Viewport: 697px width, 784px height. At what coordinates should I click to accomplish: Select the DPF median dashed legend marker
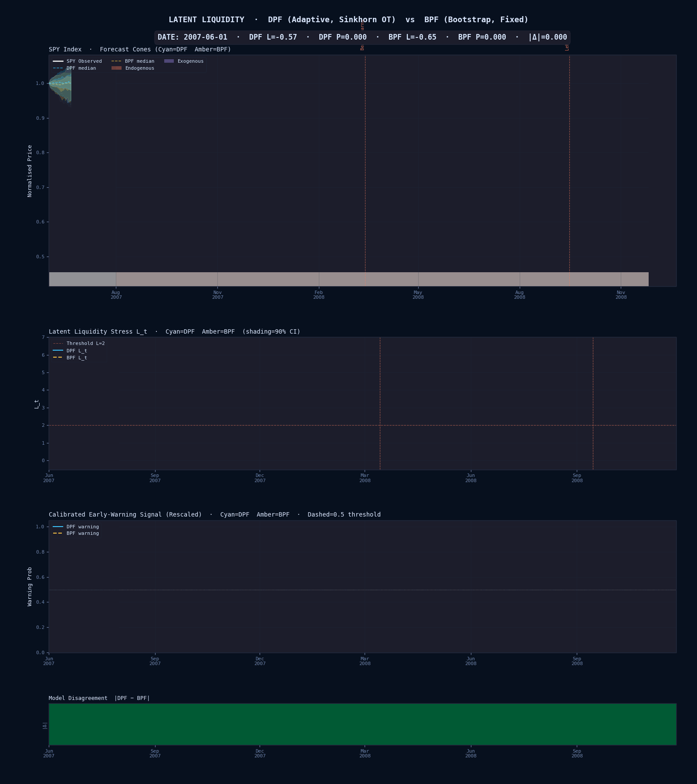[58, 68]
